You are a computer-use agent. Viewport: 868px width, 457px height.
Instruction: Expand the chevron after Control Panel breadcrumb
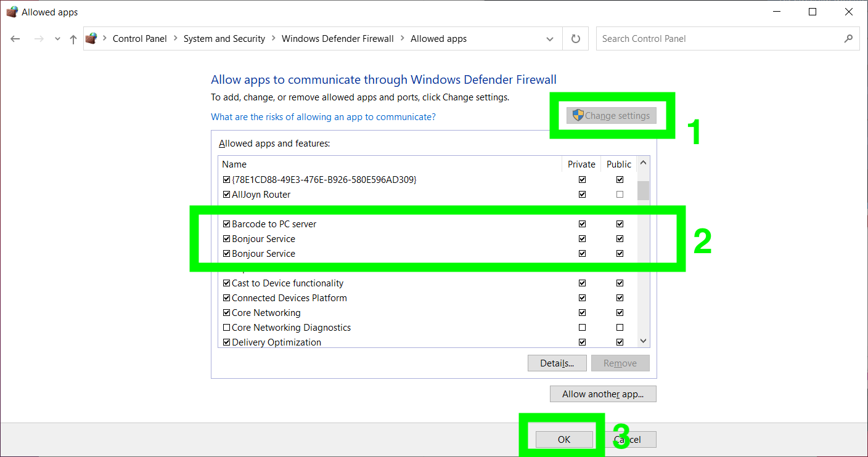(x=176, y=38)
